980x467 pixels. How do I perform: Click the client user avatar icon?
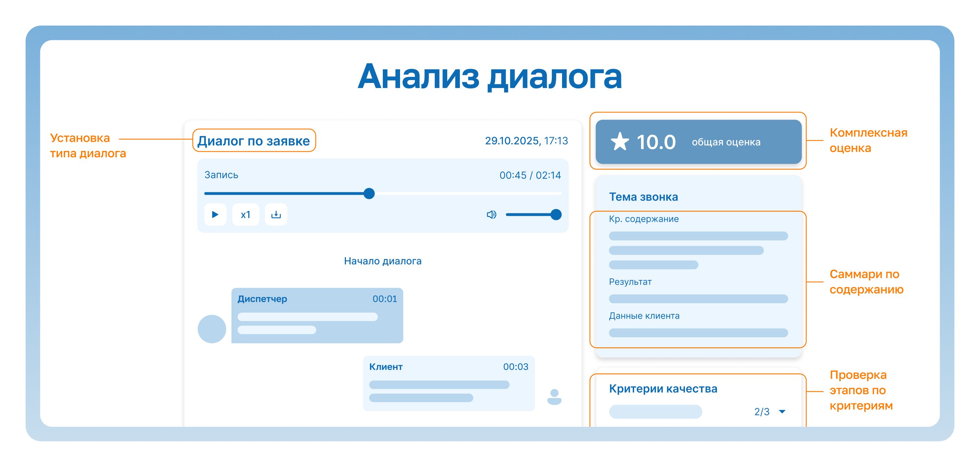coord(554,396)
